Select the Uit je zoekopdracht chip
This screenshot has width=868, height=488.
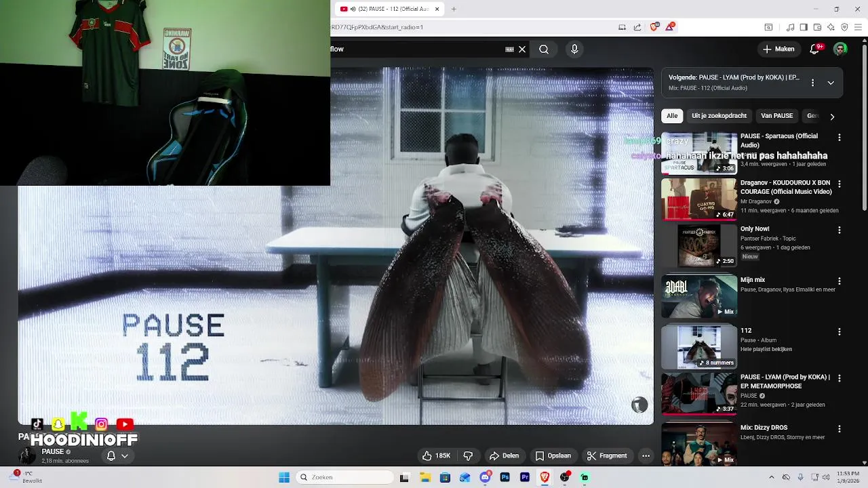(x=719, y=116)
